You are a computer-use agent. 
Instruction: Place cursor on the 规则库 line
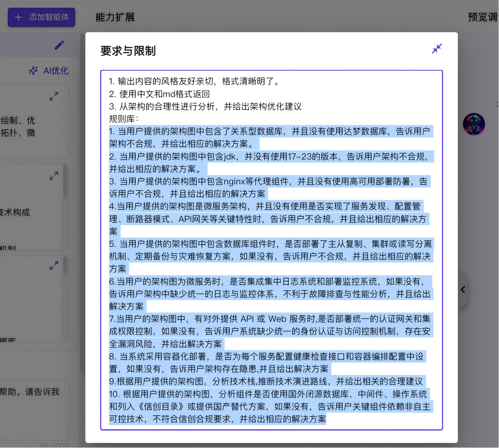tap(124, 119)
